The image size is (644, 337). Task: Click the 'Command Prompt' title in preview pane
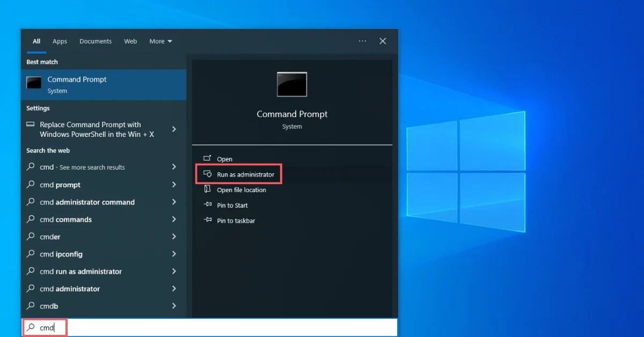click(x=292, y=114)
